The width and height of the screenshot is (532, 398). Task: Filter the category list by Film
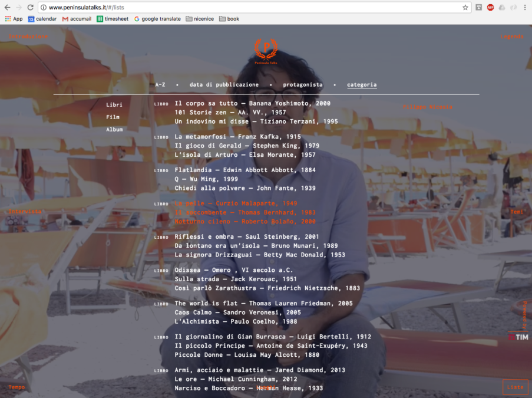tap(113, 117)
